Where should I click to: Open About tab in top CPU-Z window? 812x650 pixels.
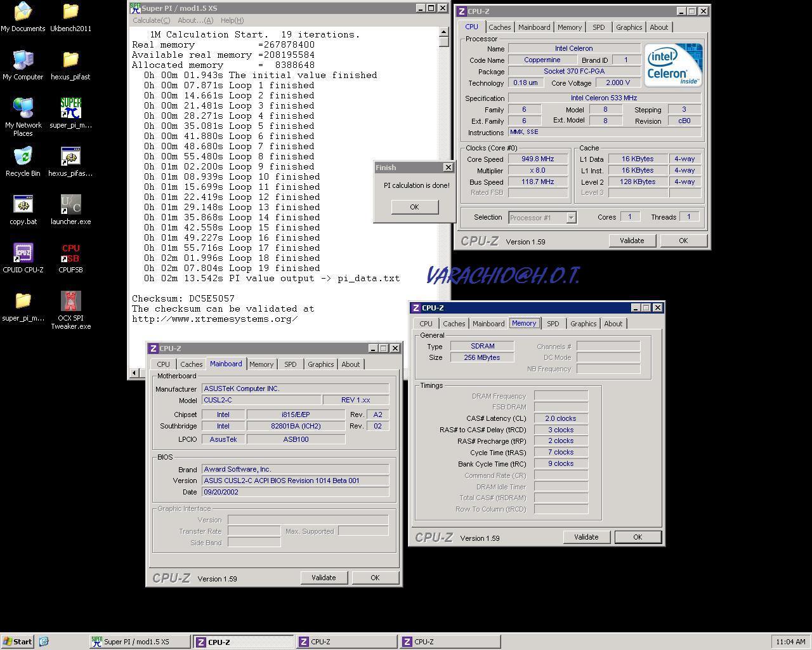[658, 27]
